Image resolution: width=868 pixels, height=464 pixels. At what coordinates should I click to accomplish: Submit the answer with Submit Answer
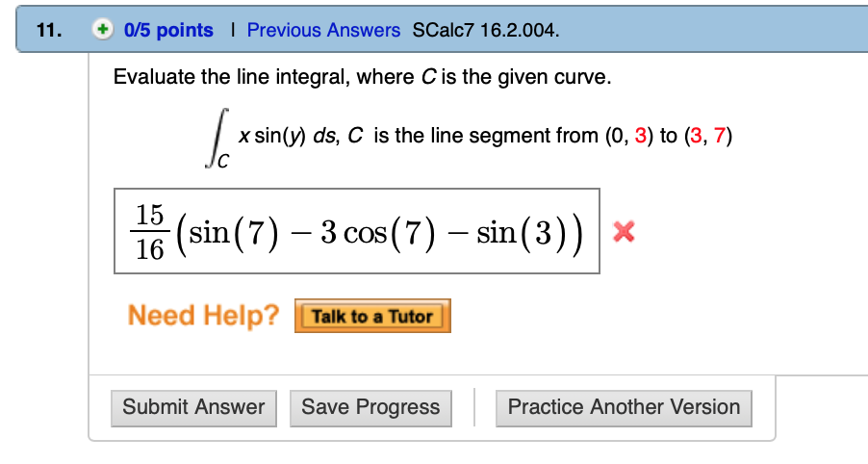(x=193, y=407)
